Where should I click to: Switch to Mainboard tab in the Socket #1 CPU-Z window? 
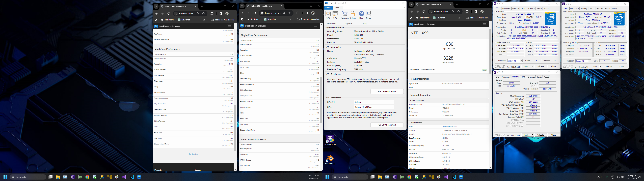[x=506, y=9]
